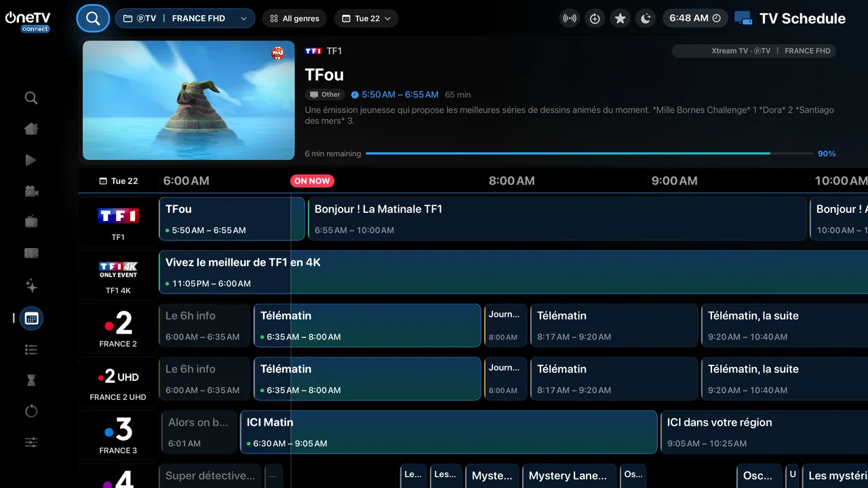
Task: Click the Other category tag
Action: (x=325, y=95)
